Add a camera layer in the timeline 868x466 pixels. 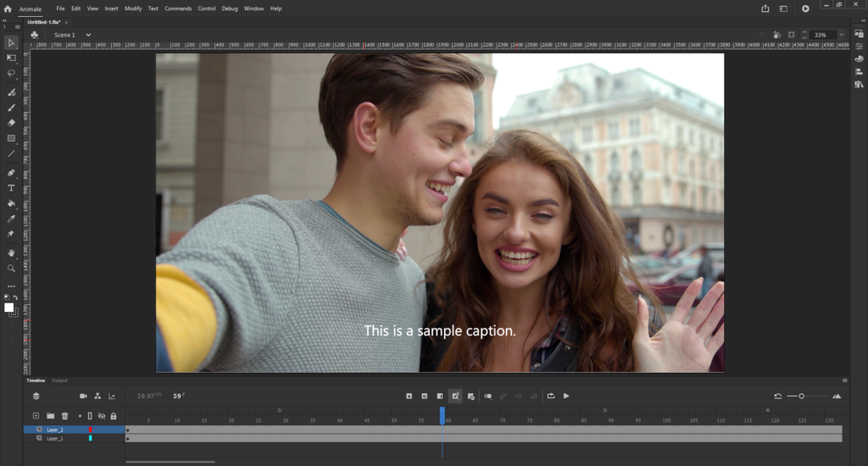point(83,396)
